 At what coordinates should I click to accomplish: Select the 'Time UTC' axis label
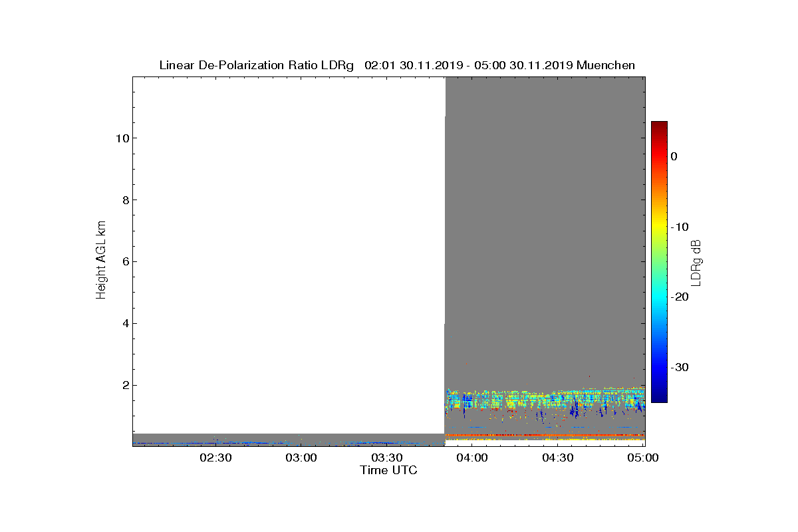pos(389,471)
